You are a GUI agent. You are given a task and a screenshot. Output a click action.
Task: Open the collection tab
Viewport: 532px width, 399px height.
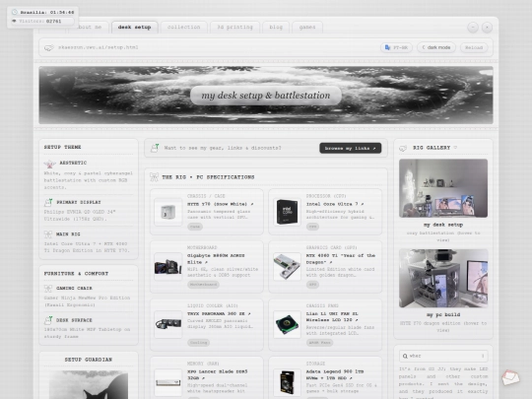[x=183, y=28]
